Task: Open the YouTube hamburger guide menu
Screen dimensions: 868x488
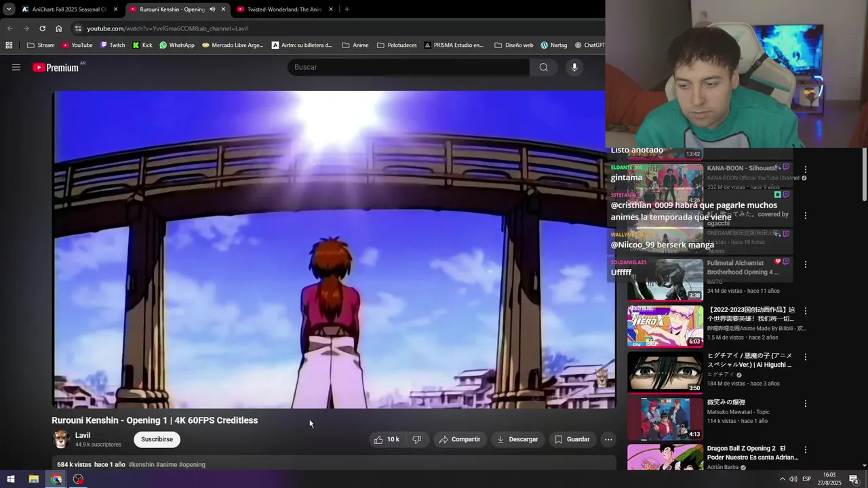Action: pos(16,67)
